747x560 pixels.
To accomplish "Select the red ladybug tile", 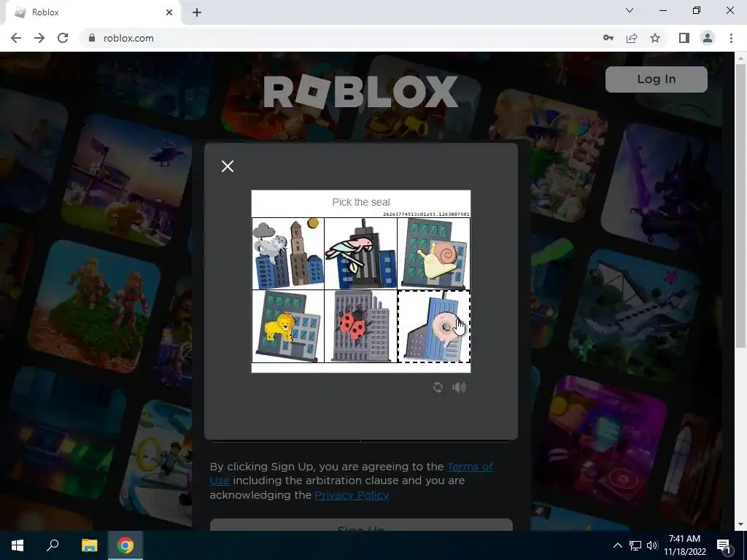I will [x=360, y=327].
